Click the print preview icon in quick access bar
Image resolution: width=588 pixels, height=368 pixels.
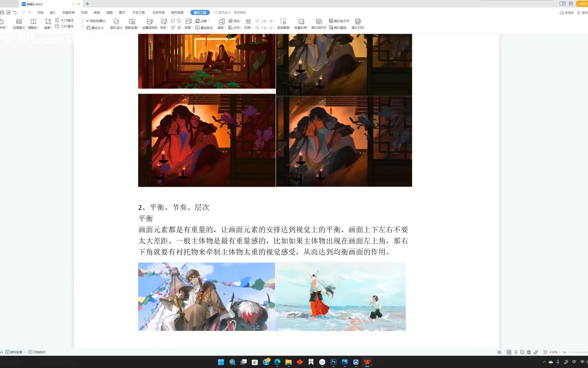pyautogui.click(x=9, y=13)
